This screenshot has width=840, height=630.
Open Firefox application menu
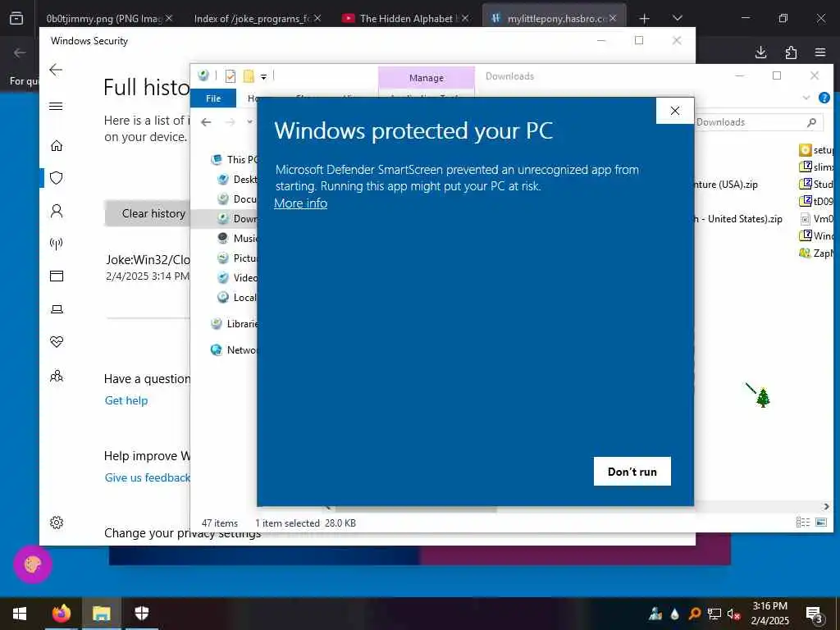click(x=820, y=52)
